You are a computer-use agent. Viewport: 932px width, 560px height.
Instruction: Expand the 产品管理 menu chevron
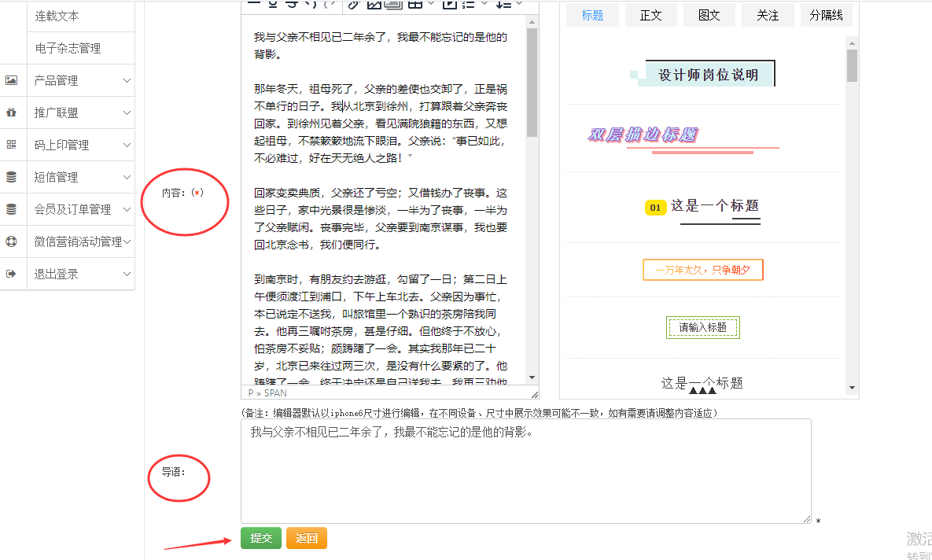pos(127,80)
